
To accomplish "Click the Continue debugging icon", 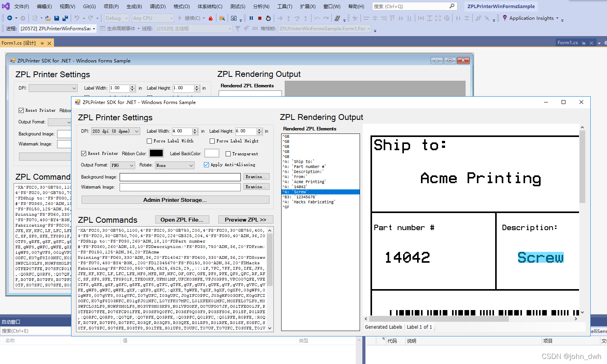I will pyautogui.click(x=180, y=18).
